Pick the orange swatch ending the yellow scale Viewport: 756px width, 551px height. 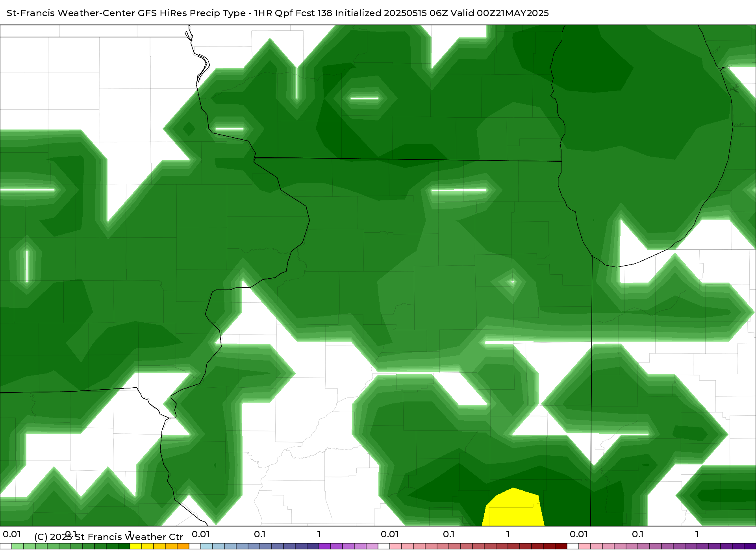click(183, 546)
